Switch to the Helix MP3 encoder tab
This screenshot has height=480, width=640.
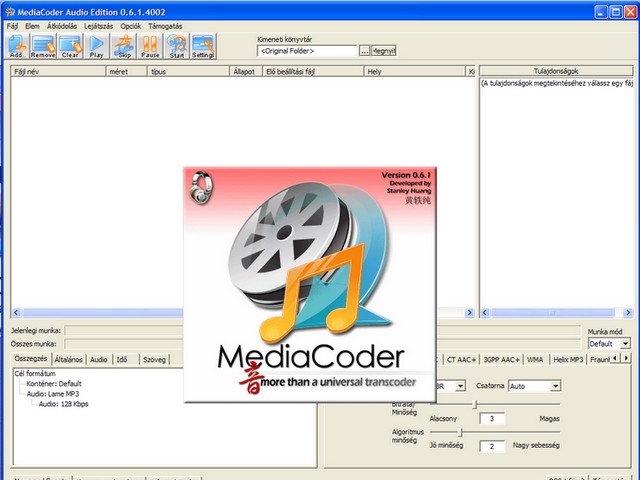click(568, 360)
